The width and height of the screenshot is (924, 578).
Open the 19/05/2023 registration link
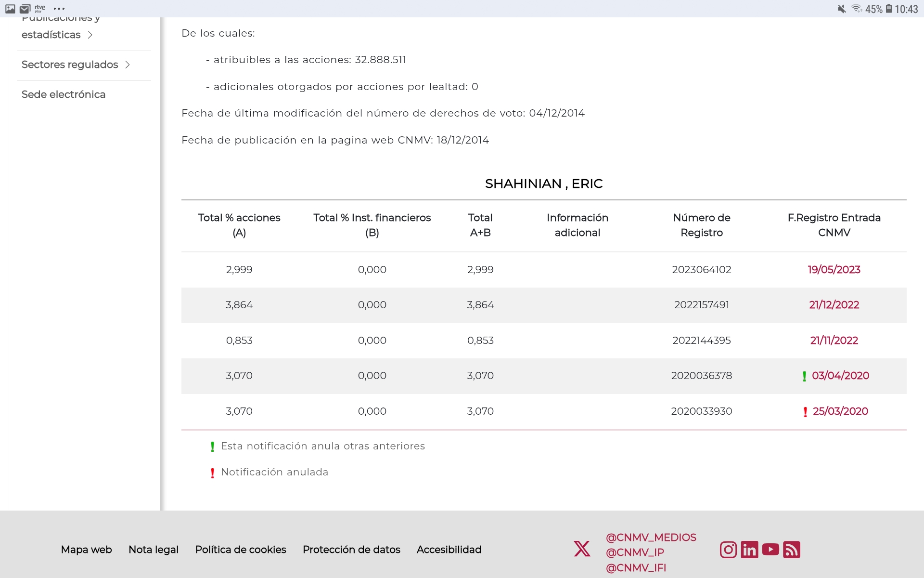click(x=834, y=270)
